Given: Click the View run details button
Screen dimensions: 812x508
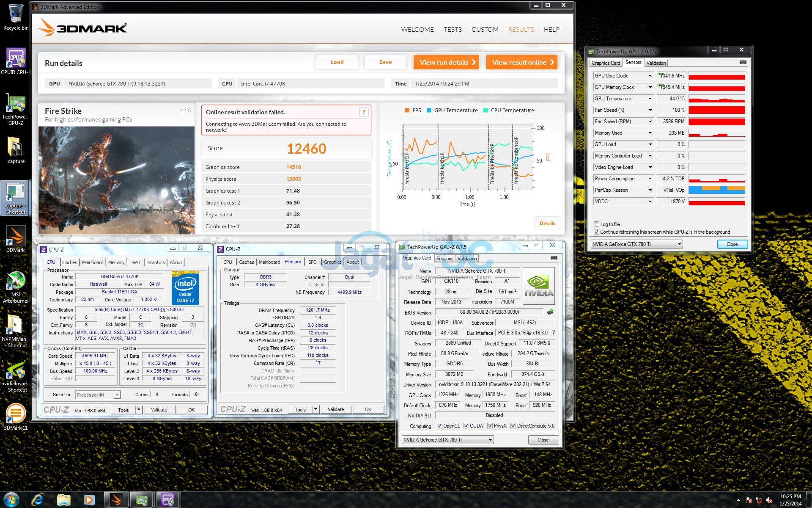Looking at the screenshot, I should tap(446, 62).
